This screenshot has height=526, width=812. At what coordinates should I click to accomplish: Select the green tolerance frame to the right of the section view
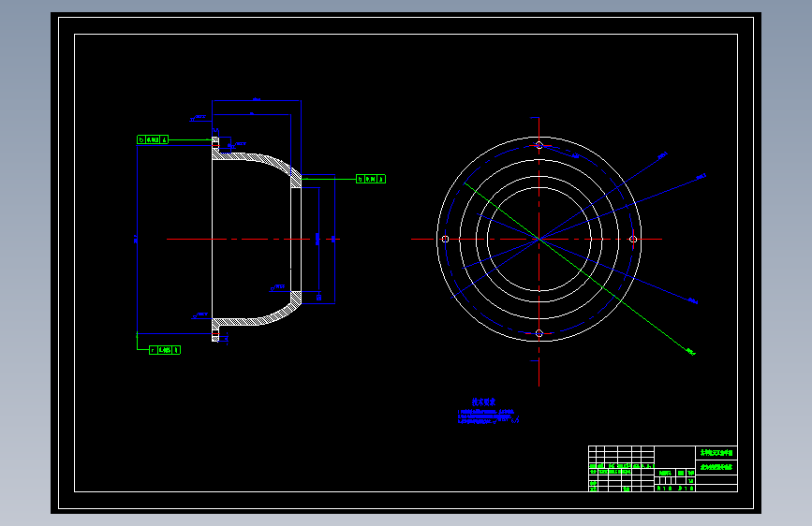[x=371, y=179]
